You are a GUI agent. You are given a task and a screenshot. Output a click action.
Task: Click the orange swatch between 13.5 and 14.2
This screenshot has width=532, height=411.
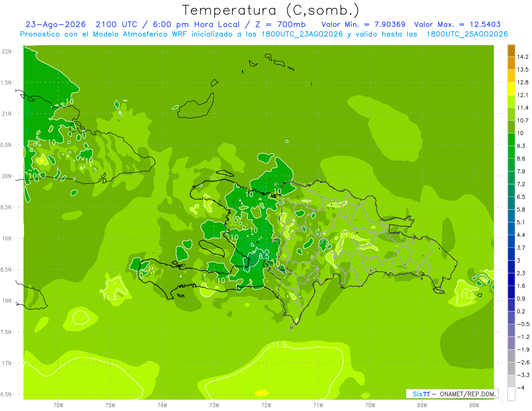pos(511,63)
